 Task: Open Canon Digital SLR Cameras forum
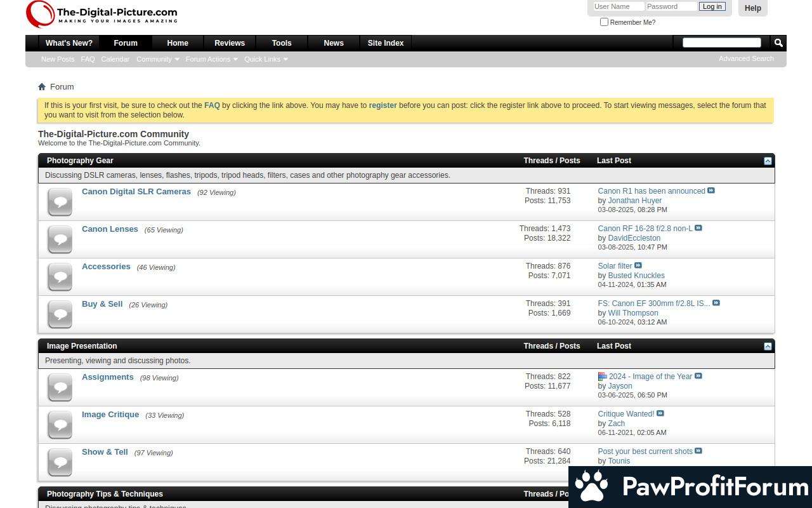(136, 192)
